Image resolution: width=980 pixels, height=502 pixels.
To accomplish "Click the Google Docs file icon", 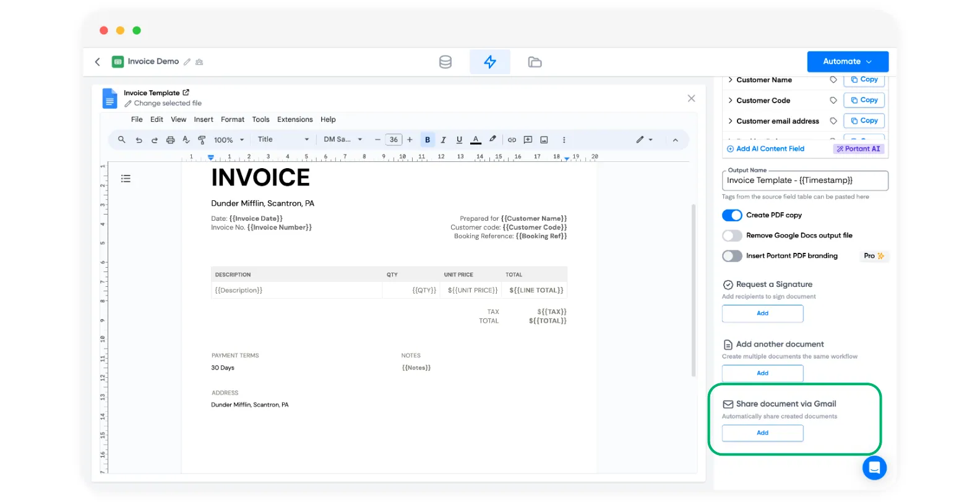I will point(110,98).
